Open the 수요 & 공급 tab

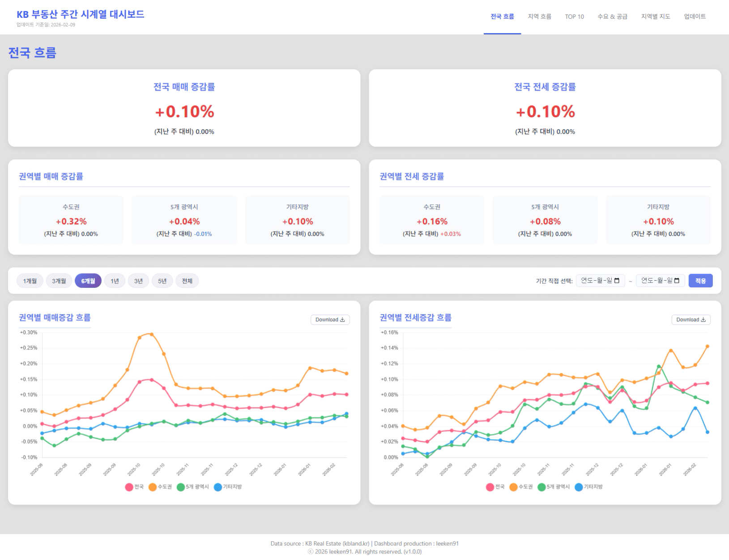tap(612, 17)
